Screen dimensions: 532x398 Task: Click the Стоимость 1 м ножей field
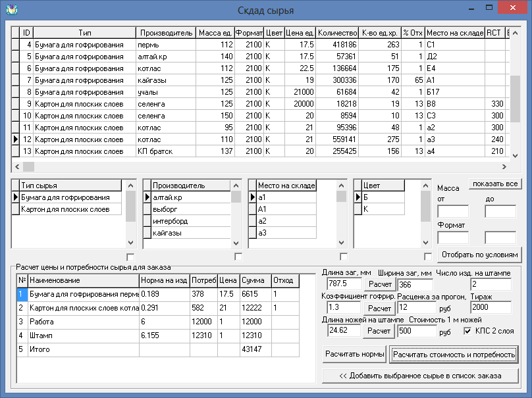417,330
